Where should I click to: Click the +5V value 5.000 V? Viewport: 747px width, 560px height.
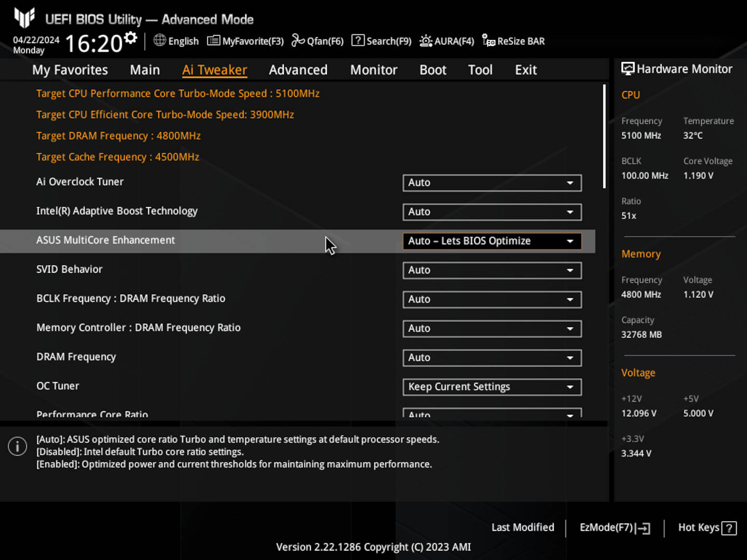coord(698,413)
